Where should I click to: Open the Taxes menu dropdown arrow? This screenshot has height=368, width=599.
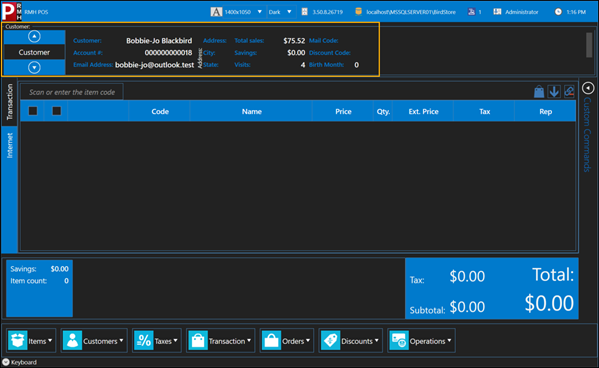point(176,340)
